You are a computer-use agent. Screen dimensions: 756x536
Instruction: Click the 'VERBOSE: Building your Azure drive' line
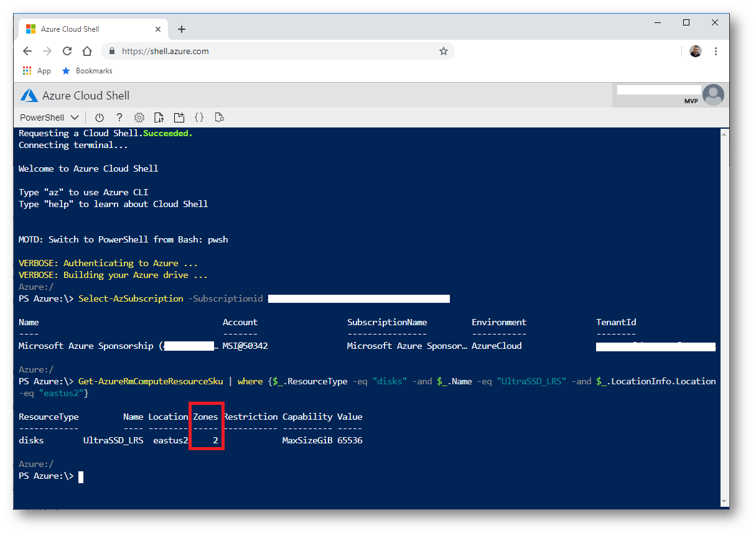pyautogui.click(x=113, y=275)
